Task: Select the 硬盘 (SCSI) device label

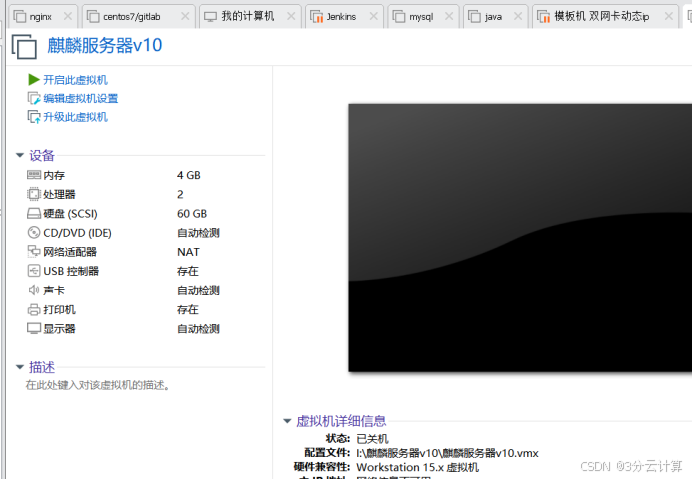Action: [71, 214]
